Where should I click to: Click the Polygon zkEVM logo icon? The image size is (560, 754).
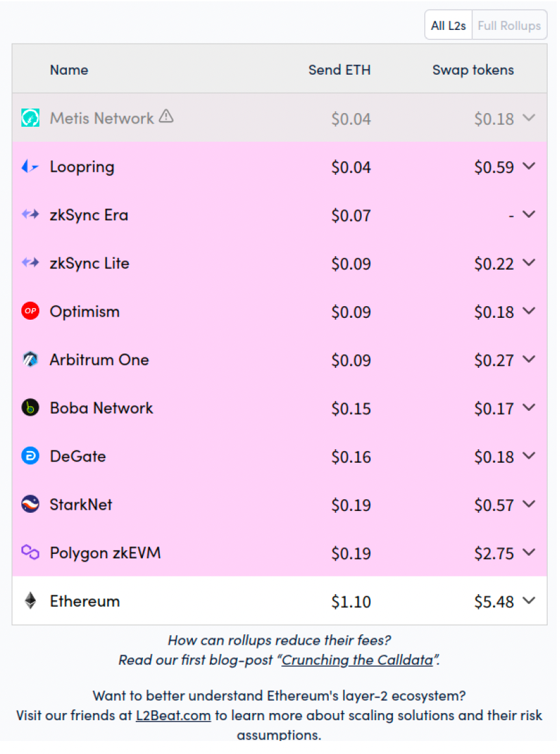click(x=31, y=552)
